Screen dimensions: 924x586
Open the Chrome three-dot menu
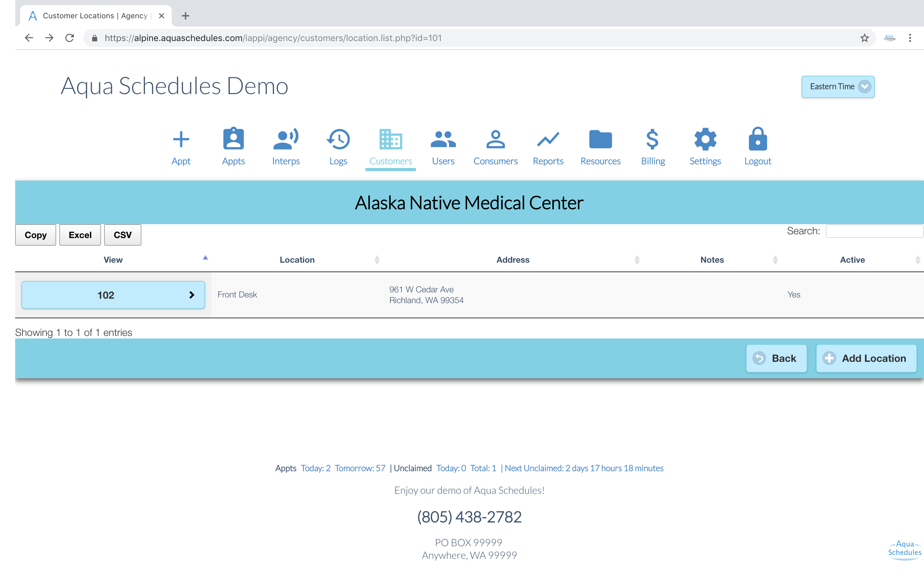click(x=910, y=38)
